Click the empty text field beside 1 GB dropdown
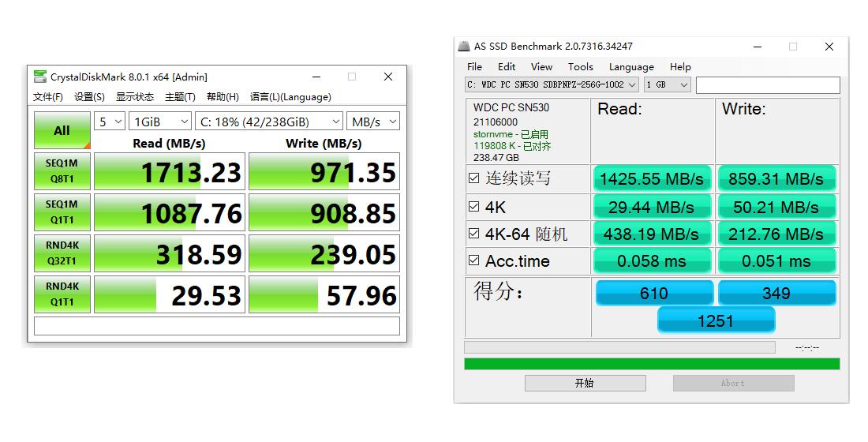 768,84
